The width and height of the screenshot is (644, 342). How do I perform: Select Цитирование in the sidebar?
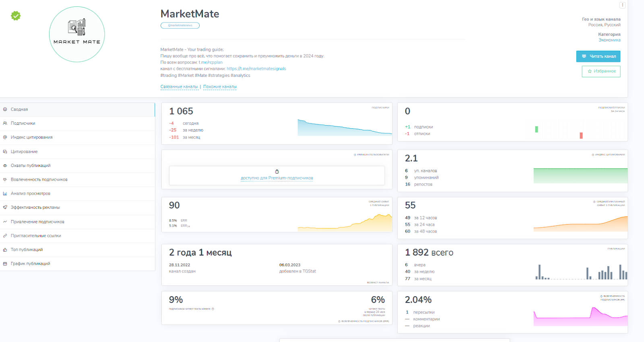point(77,152)
